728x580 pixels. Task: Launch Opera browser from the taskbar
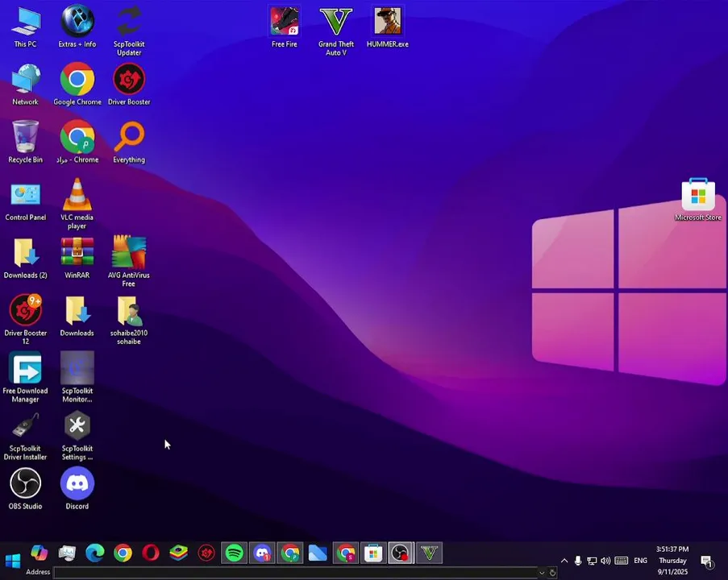(x=151, y=553)
